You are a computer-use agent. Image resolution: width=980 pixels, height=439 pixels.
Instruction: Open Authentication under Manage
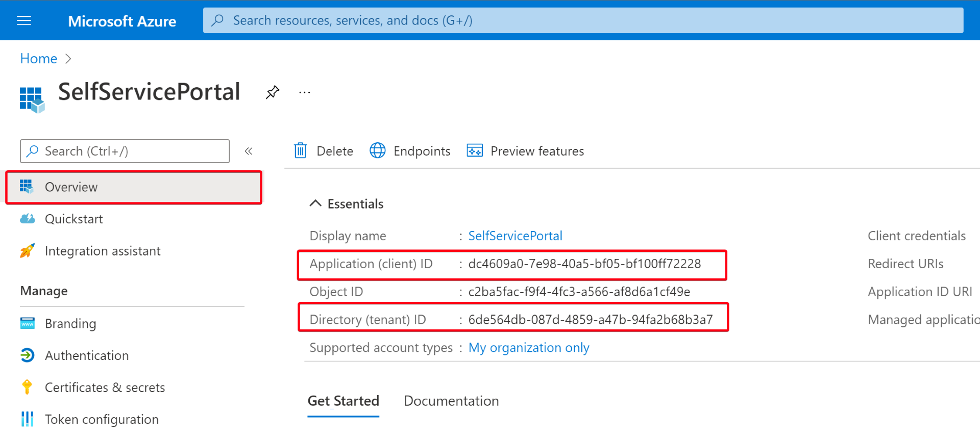coord(87,355)
